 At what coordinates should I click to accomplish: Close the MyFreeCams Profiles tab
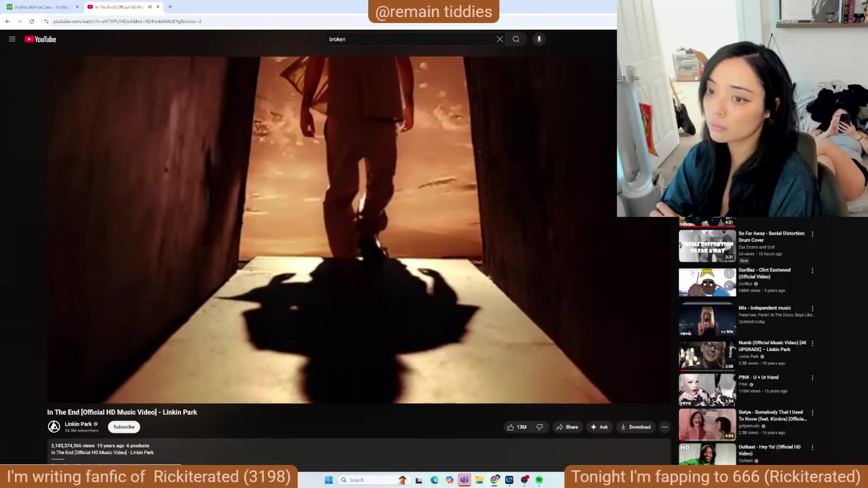[77, 7]
